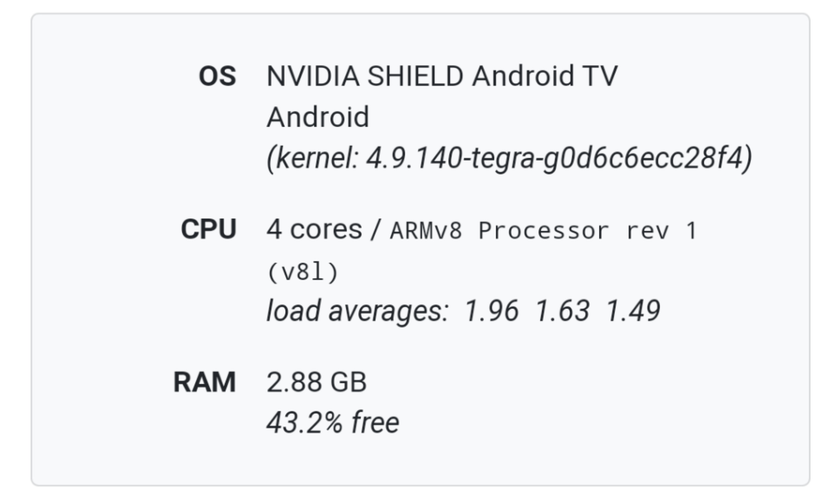Click the slash separator after 4 cores
Screen dimensions: 826x504
click(x=375, y=230)
